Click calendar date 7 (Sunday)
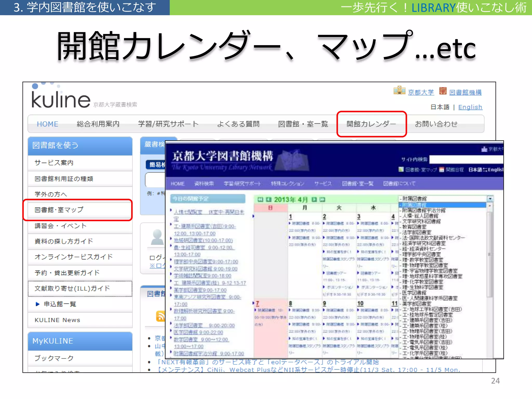 pyautogui.click(x=257, y=303)
